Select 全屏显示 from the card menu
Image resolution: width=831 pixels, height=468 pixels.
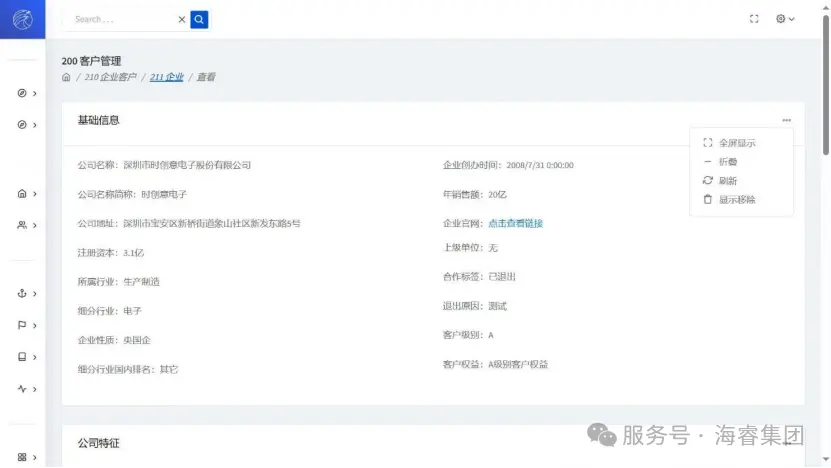coord(736,143)
